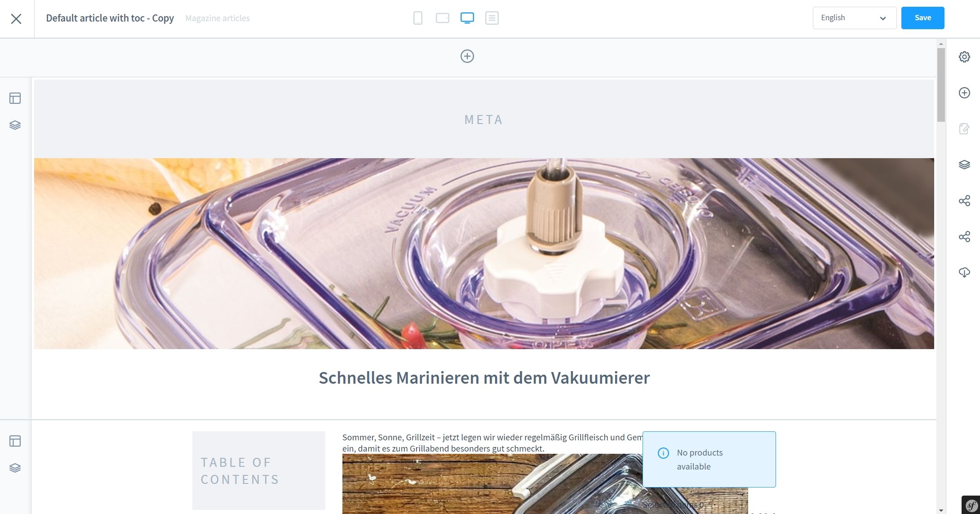Open the cloud download sidebar icon
The image size is (980, 514).
tap(964, 273)
